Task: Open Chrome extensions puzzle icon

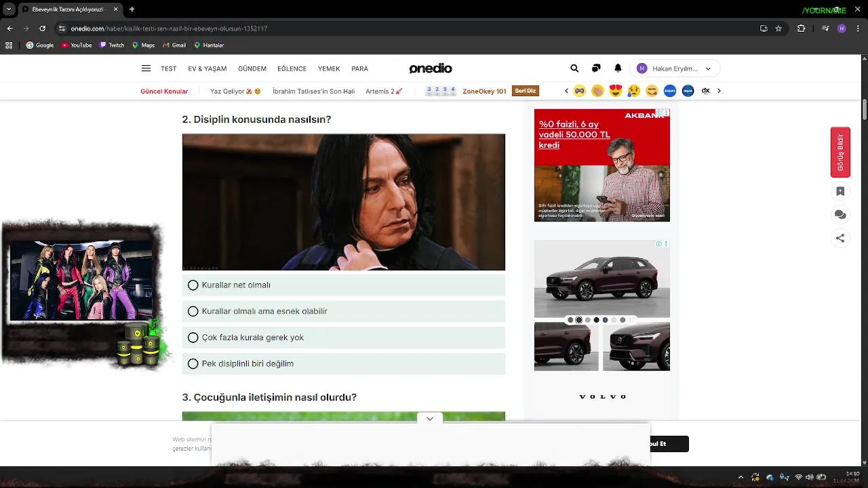Action: tap(802, 28)
